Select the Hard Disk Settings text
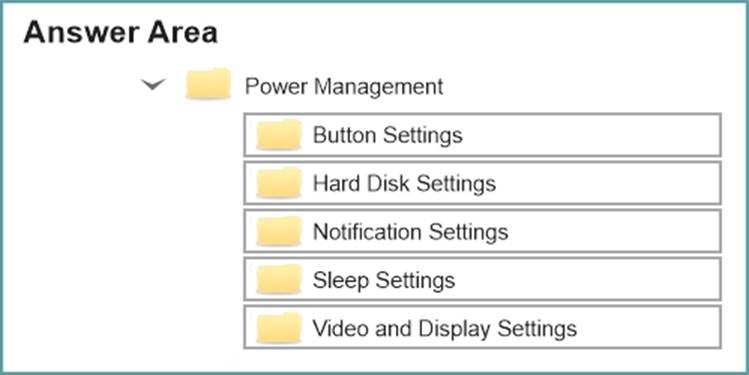The width and height of the screenshot is (749, 375). pos(404,183)
